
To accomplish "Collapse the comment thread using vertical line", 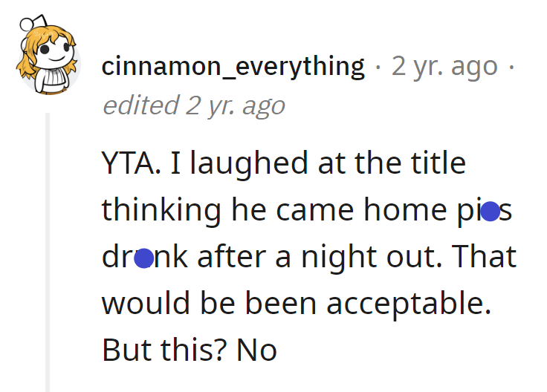I will 48,252.
